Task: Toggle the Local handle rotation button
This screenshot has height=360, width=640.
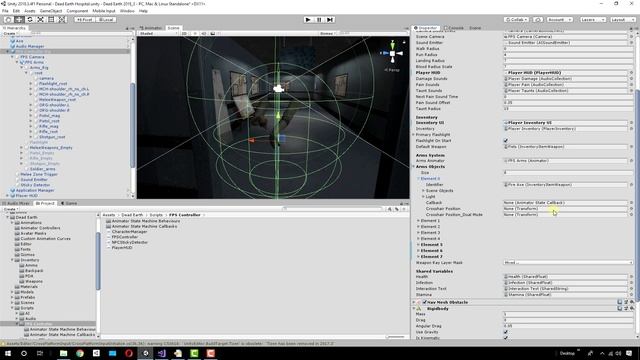Action: (106, 20)
